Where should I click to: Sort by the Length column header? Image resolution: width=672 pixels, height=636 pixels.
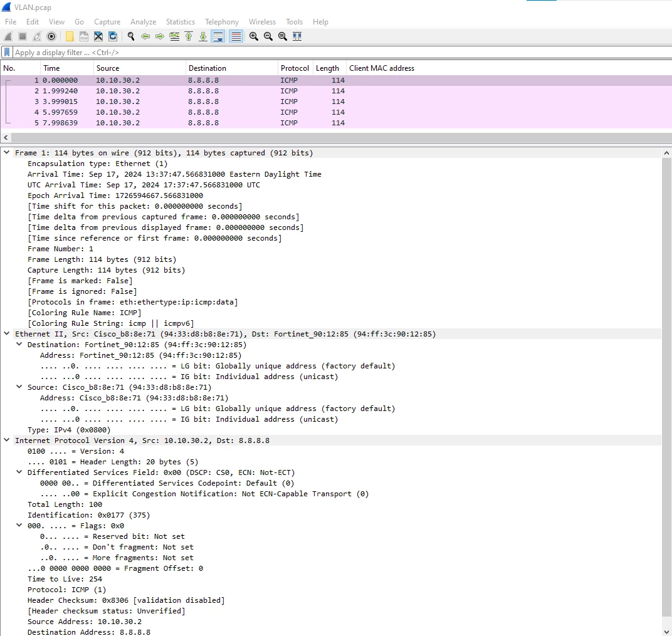(329, 68)
